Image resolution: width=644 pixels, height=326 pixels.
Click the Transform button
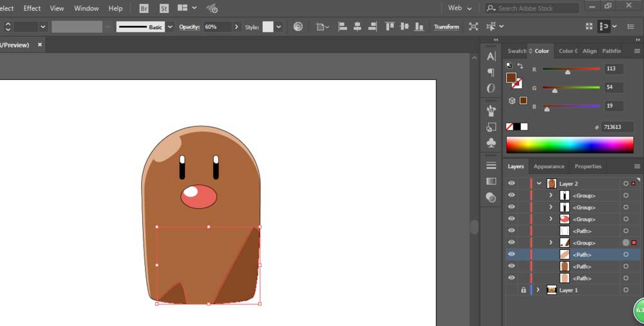[x=446, y=26]
